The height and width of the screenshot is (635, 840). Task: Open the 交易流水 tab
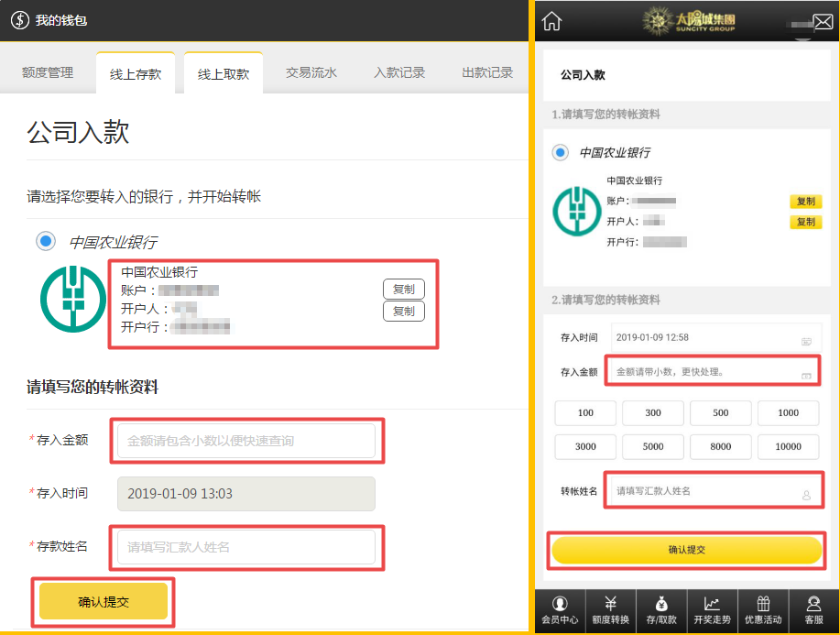[x=311, y=73]
